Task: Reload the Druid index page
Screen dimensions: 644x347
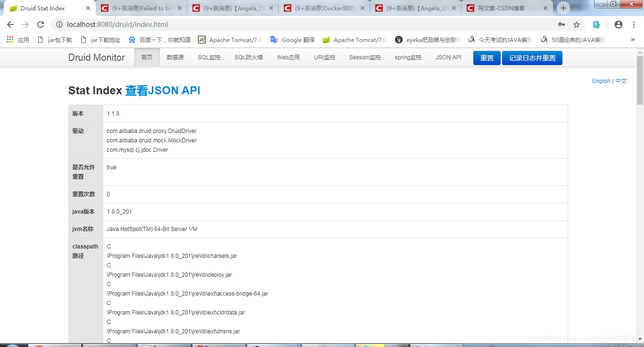Action: (x=41, y=25)
